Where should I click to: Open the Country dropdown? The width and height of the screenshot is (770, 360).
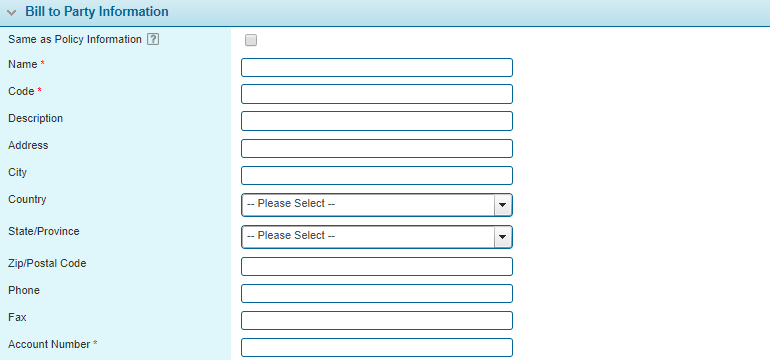[377, 205]
